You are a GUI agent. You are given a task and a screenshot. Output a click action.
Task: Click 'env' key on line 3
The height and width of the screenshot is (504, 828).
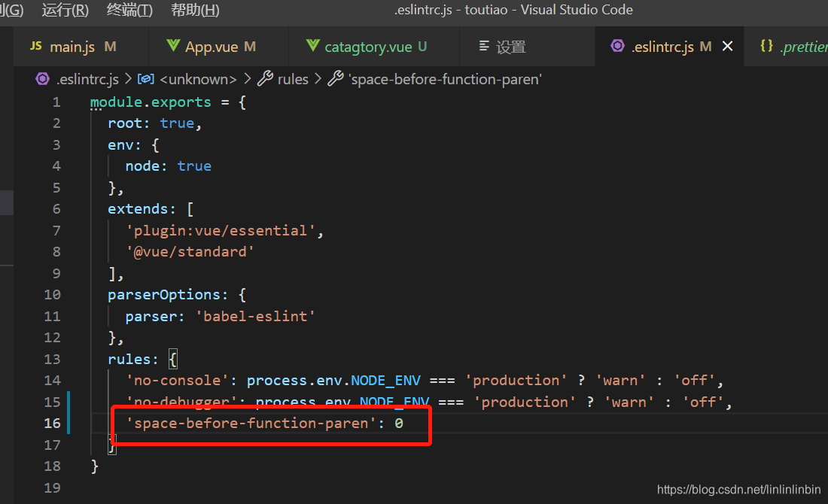click(x=120, y=145)
